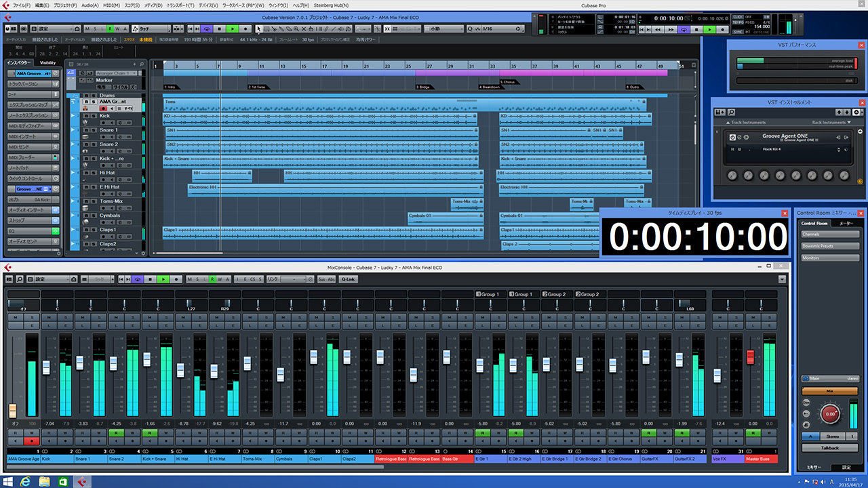Click the Talkback button in Control Room
This screenshot has width=868, height=488.
829,447
